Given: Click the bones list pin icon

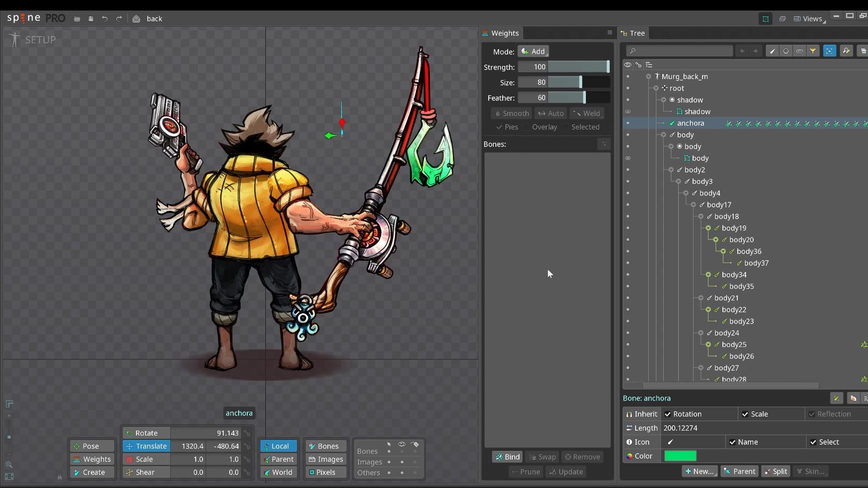Looking at the screenshot, I should (x=604, y=144).
